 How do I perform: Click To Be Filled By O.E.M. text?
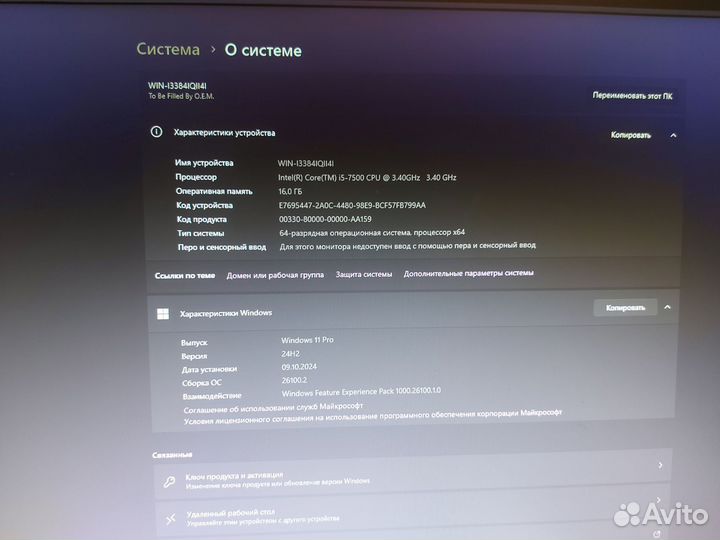[x=181, y=96]
